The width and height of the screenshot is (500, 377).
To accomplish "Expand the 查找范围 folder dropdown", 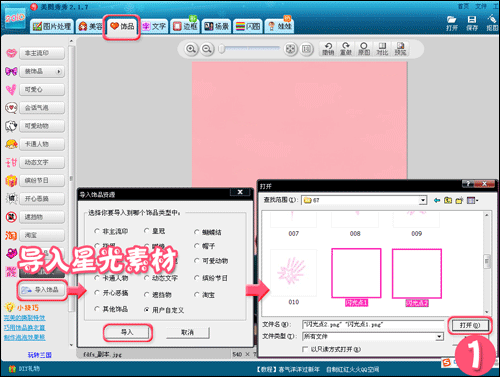I will coord(423,200).
